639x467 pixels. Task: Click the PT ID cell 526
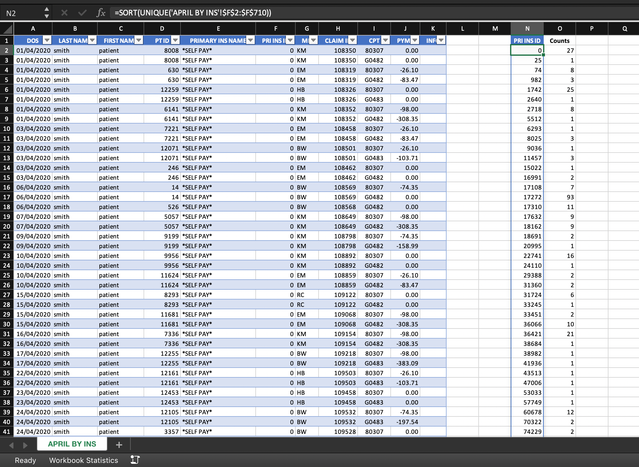[x=162, y=207]
